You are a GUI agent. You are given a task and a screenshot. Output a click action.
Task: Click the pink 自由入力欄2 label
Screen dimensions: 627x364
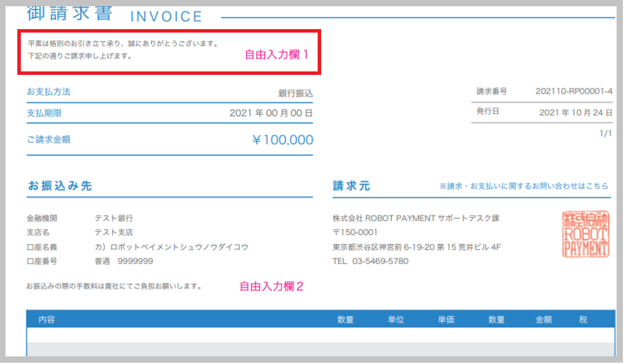click(x=272, y=286)
